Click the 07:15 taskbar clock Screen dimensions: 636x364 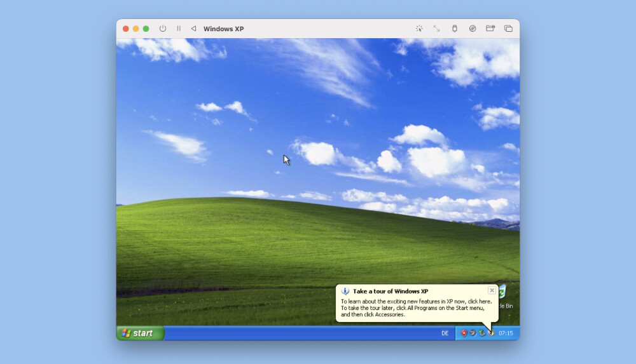pyautogui.click(x=506, y=333)
